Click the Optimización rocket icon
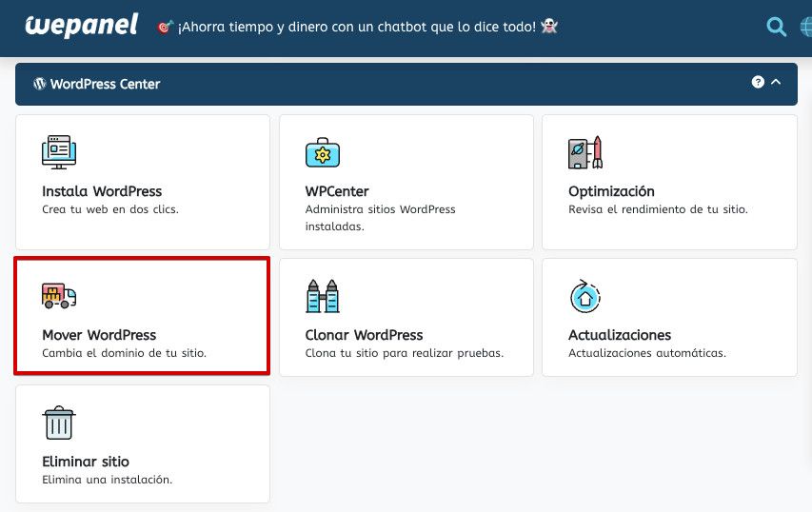 click(x=585, y=152)
